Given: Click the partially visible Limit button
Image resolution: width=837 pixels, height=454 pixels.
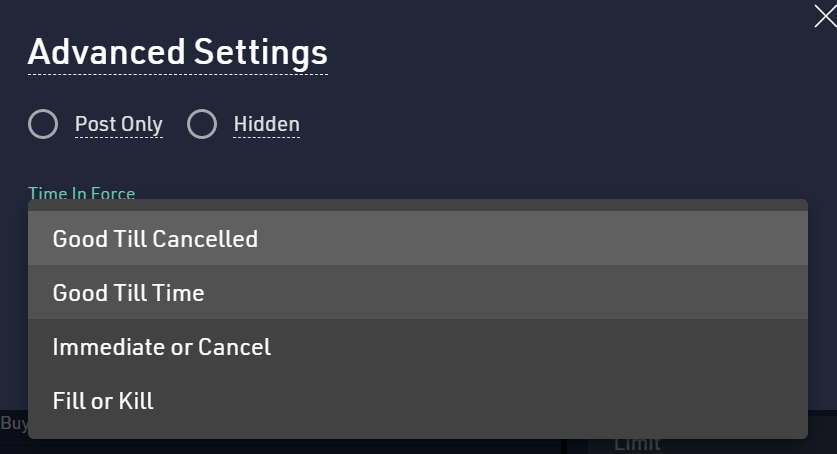Looking at the screenshot, I should point(637,444).
